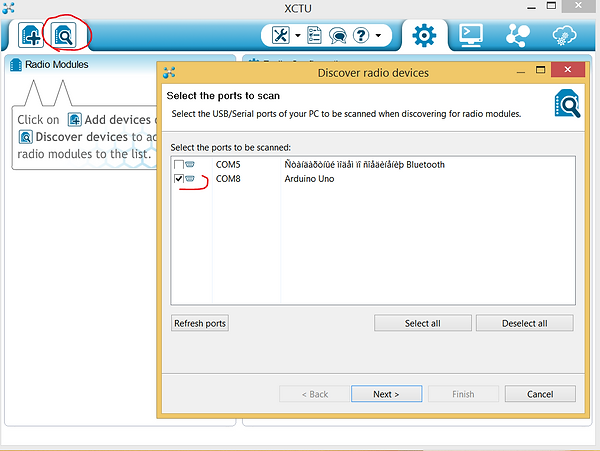Image resolution: width=600 pixels, height=451 pixels.
Task: Click the Add radio module toolbar icon
Action: 31,35
